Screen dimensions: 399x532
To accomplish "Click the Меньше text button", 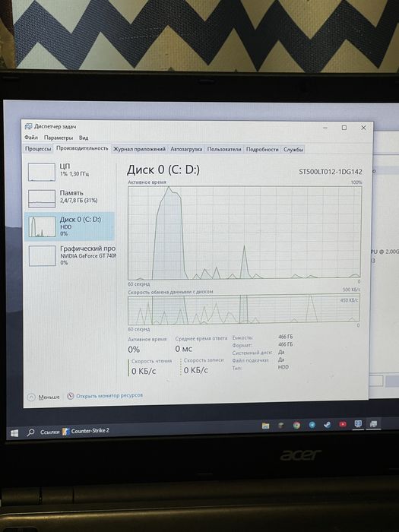I will [49, 397].
